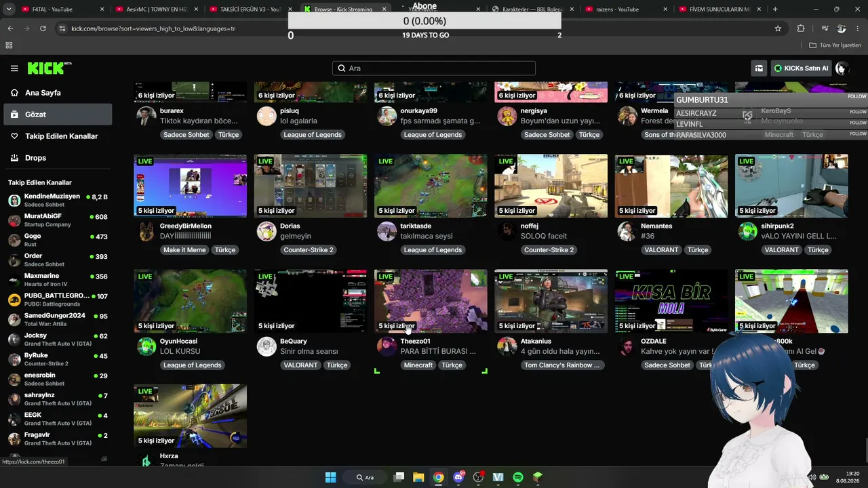Click Sadece Sohbet tag under burarex

click(x=186, y=135)
